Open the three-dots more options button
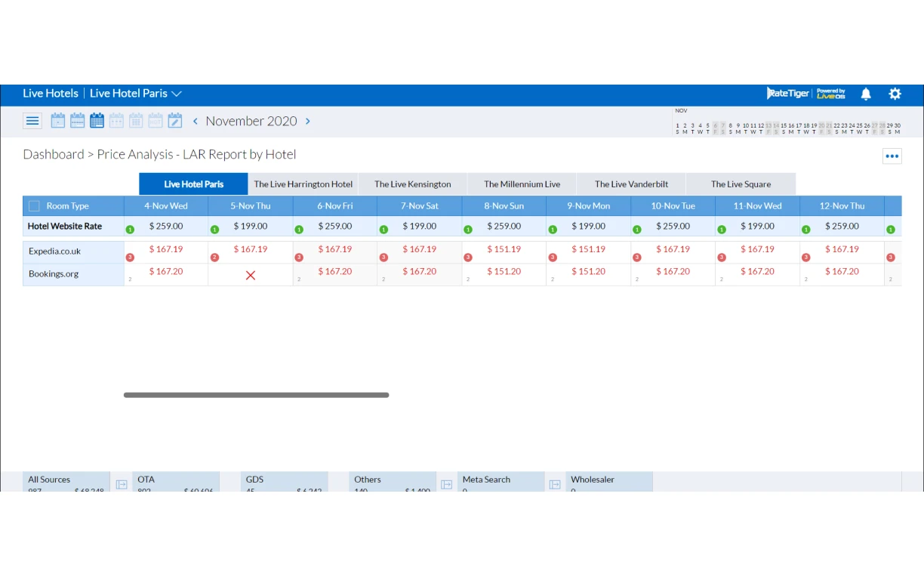Image resolution: width=924 pixels, height=580 pixels. click(892, 156)
